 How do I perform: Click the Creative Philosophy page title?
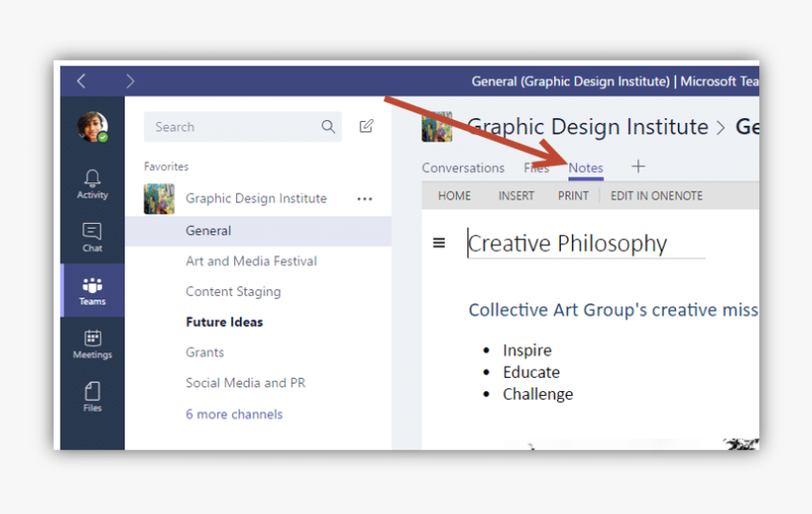pos(567,244)
